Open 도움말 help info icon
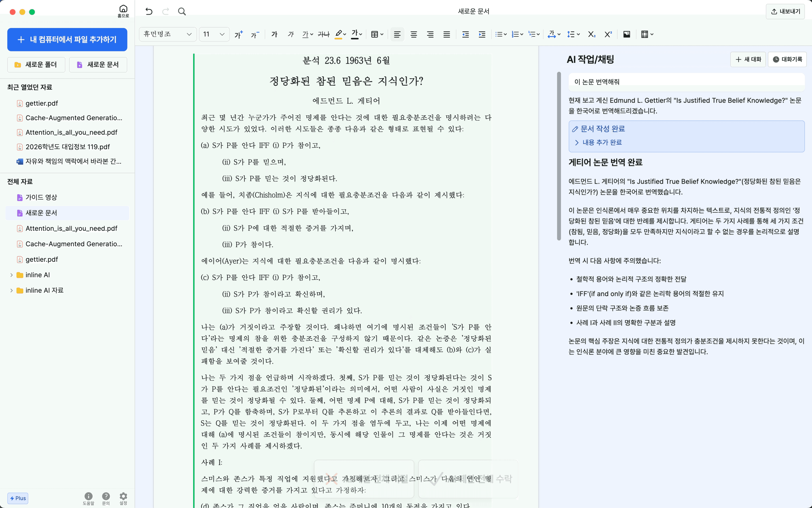The width and height of the screenshot is (812, 508). (88, 498)
